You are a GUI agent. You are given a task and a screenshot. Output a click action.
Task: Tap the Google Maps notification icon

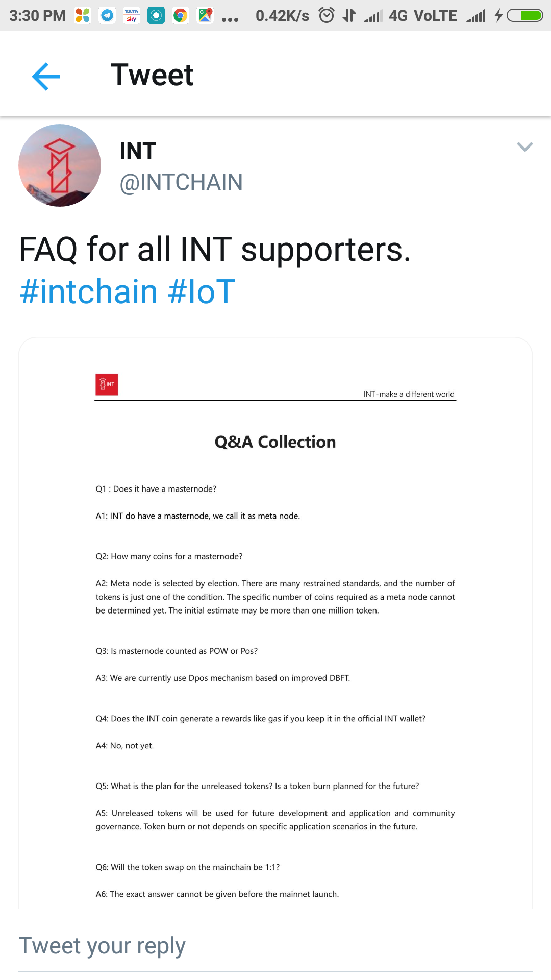pyautogui.click(x=205, y=16)
